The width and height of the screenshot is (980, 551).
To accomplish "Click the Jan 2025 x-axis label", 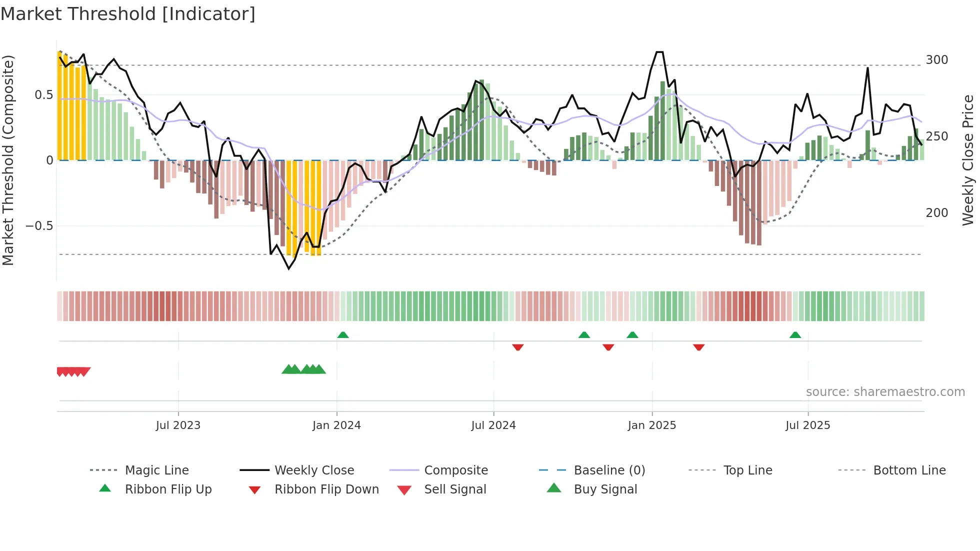I will coord(651,425).
